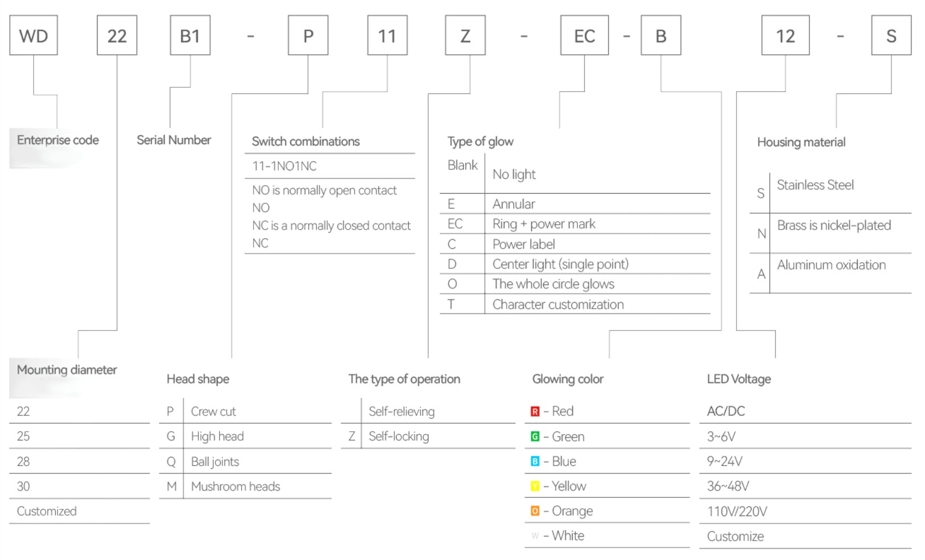Click the 'Mushroom heads' head shape entry
This screenshot has width=925, height=560.
tap(235, 487)
